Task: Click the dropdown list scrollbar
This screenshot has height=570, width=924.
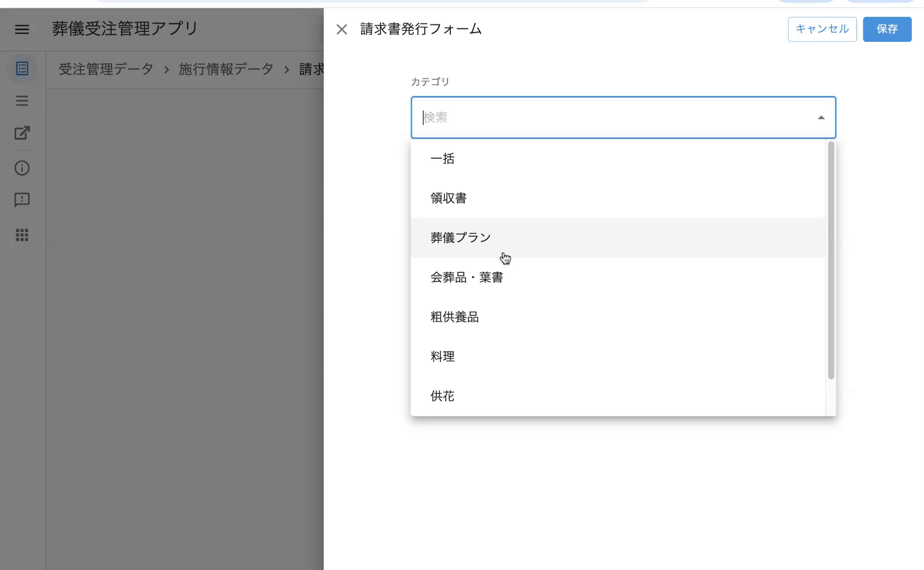Action: click(x=831, y=260)
